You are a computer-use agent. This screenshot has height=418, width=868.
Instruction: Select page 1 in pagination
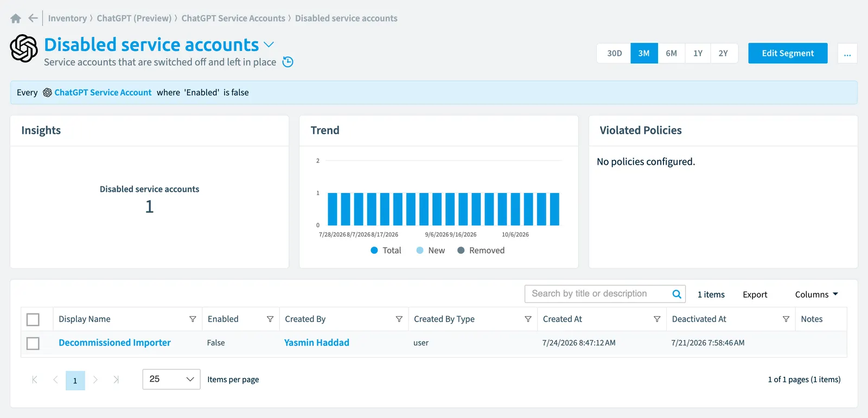click(x=75, y=380)
